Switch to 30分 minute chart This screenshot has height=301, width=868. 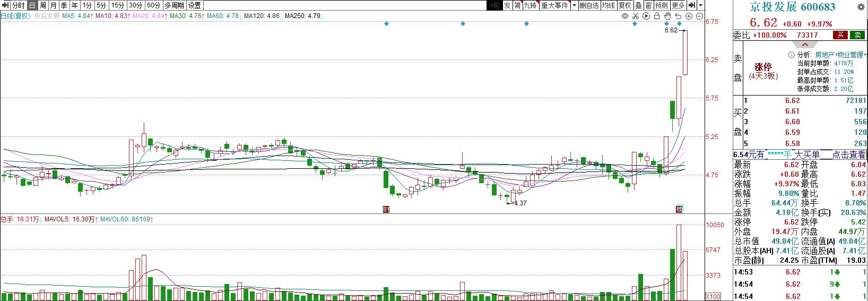point(136,5)
